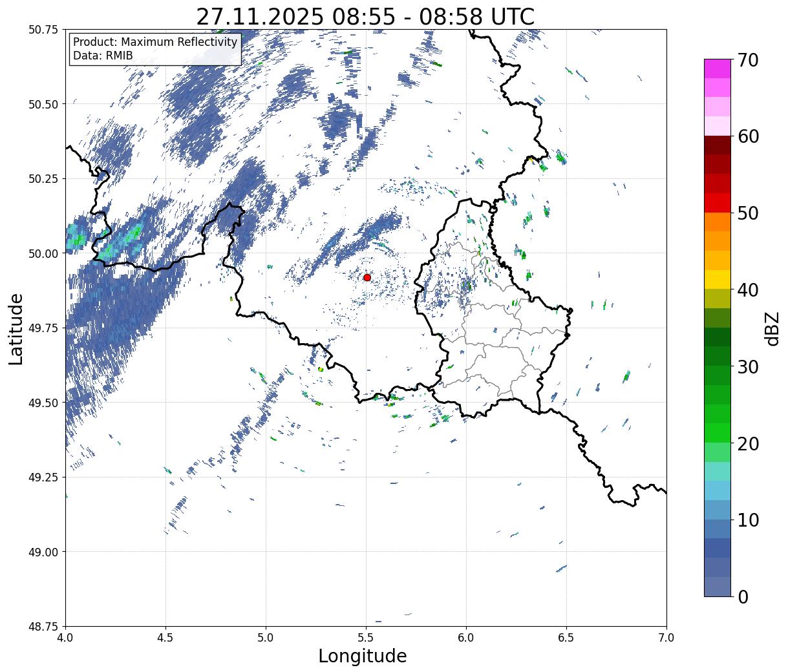
Task: Click the 6.0 longitude tick label
Action: pos(466,638)
